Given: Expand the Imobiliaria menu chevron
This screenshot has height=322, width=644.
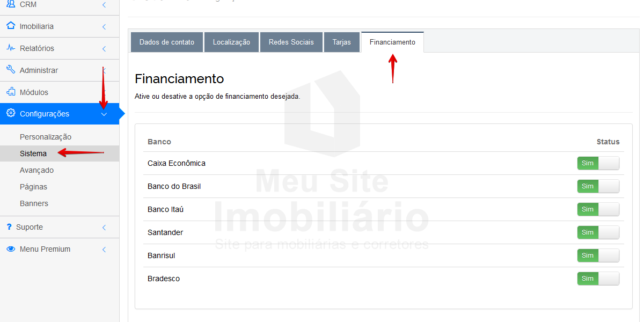Looking at the screenshot, I should pos(104,26).
